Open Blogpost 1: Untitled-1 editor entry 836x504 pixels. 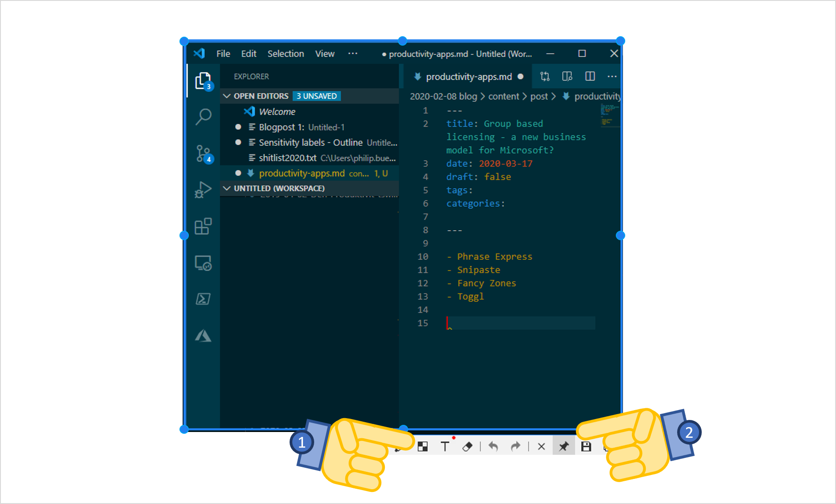tap(309, 127)
